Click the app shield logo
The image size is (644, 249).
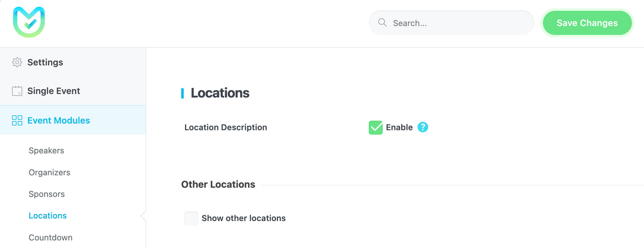29,22
